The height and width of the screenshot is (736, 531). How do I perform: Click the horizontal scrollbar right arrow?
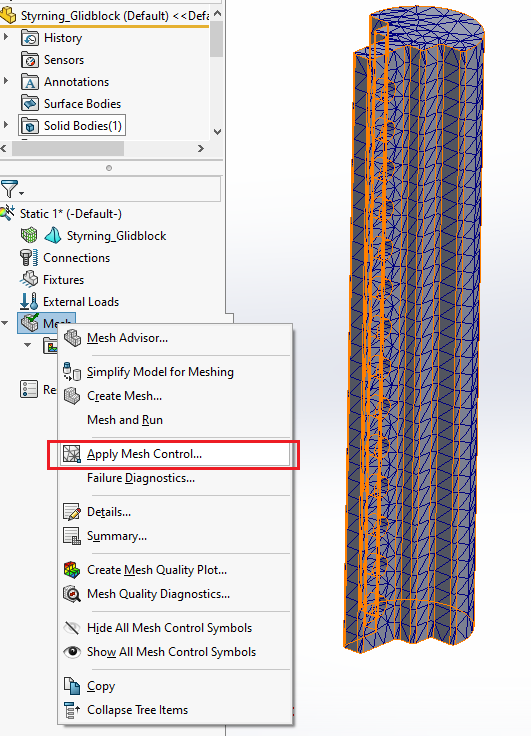pyautogui.click(x=200, y=148)
